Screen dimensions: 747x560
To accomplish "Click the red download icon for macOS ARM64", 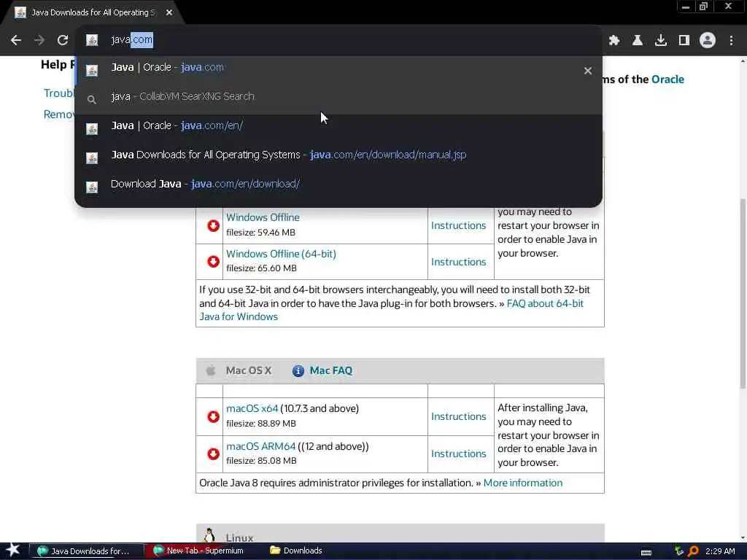I will pos(214,454).
